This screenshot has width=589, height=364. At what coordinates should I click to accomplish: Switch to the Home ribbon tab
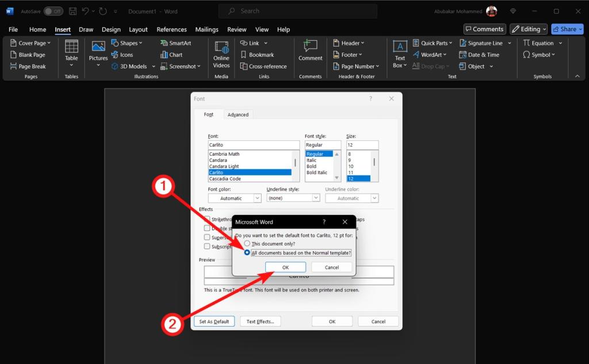pyautogui.click(x=37, y=29)
